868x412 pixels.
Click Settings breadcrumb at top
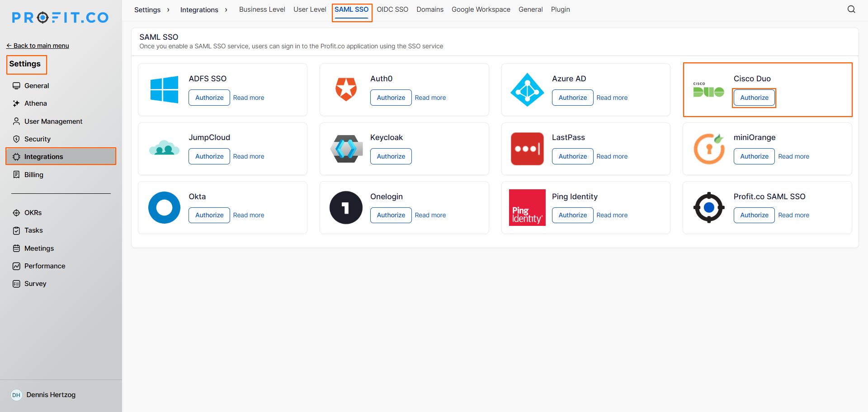click(x=147, y=9)
